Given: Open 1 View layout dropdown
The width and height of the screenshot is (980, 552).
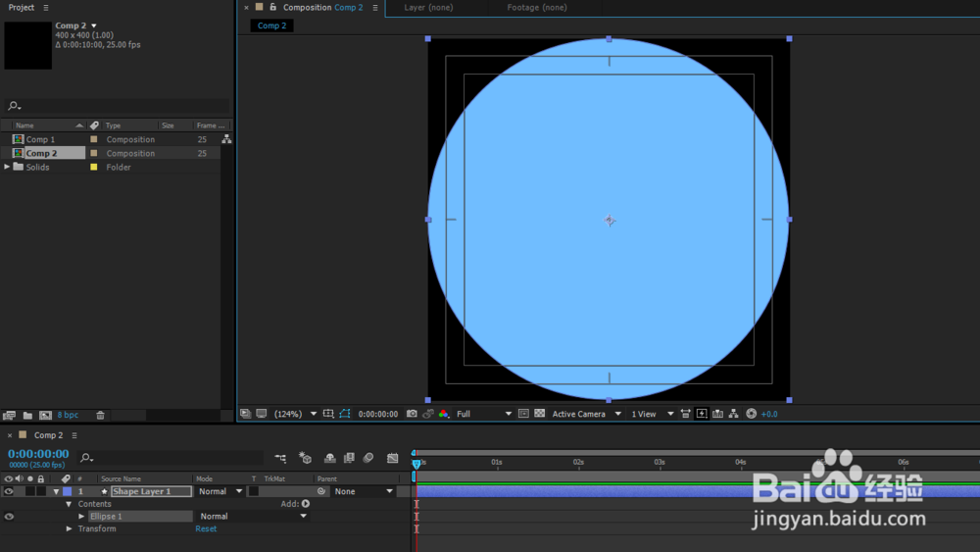Looking at the screenshot, I should [652, 414].
